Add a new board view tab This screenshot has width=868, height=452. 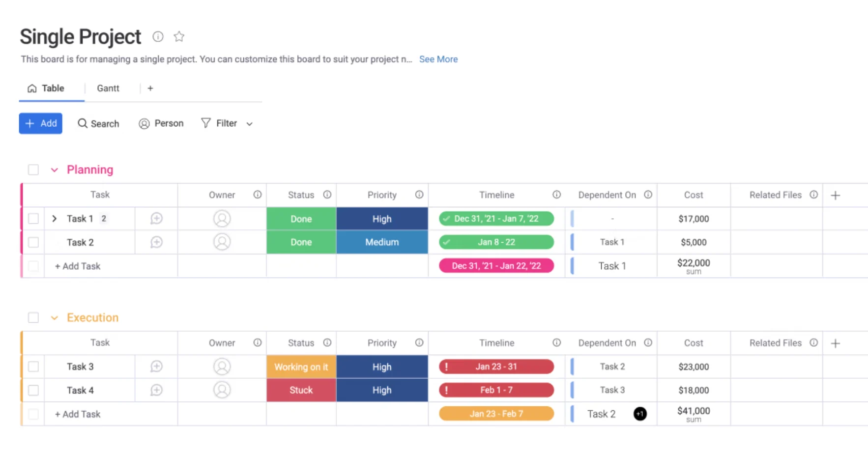point(150,88)
